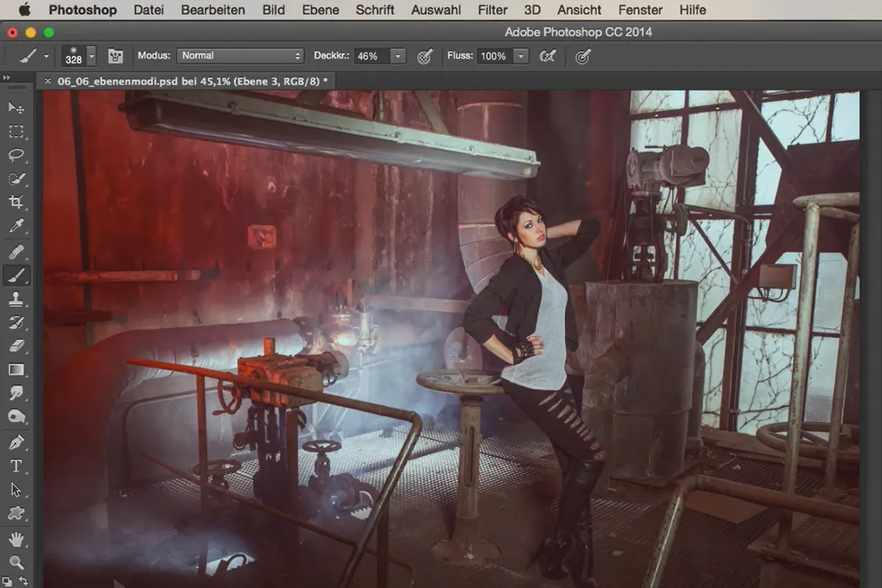Toggle the brush panel button
This screenshot has width=882, height=588.
[x=115, y=56]
